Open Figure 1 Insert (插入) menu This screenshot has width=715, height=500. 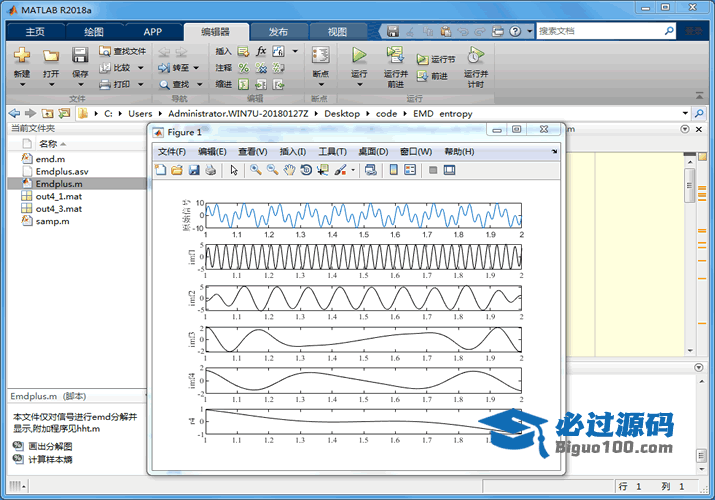pyautogui.click(x=292, y=152)
